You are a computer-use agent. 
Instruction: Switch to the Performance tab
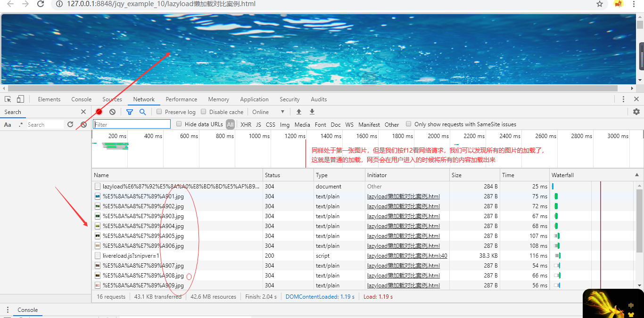(181, 99)
